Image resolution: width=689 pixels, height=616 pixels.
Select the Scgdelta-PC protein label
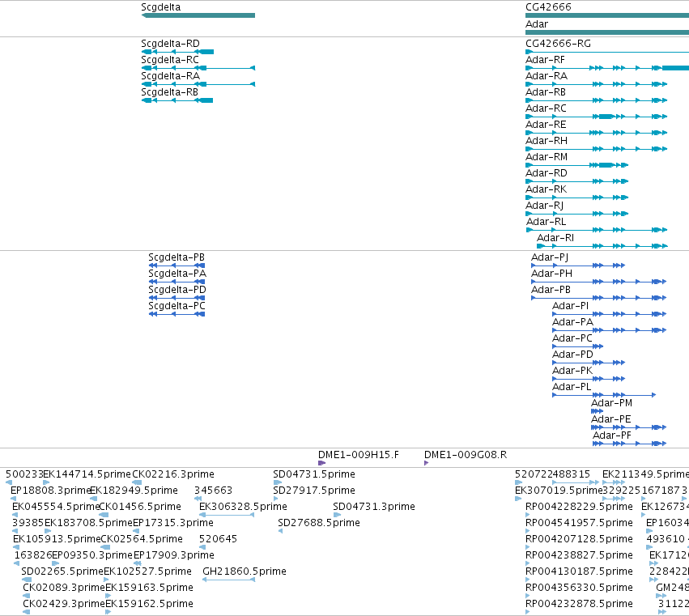point(177,306)
